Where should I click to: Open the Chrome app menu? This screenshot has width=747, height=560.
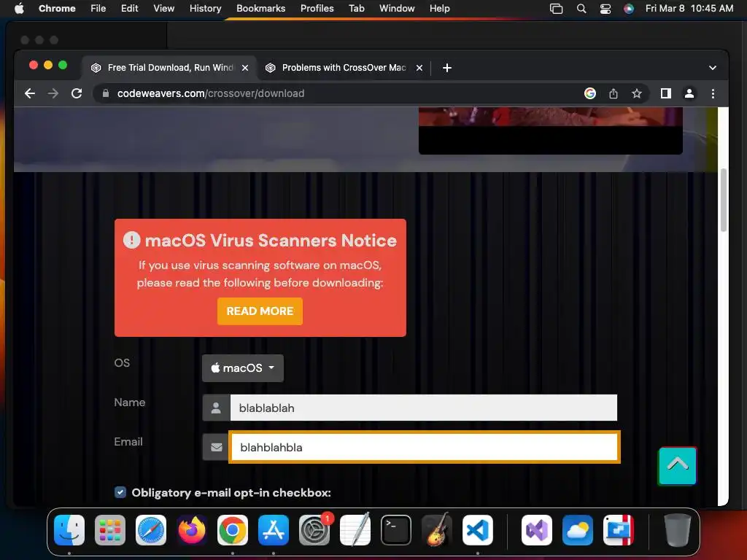(x=57, y=8)
